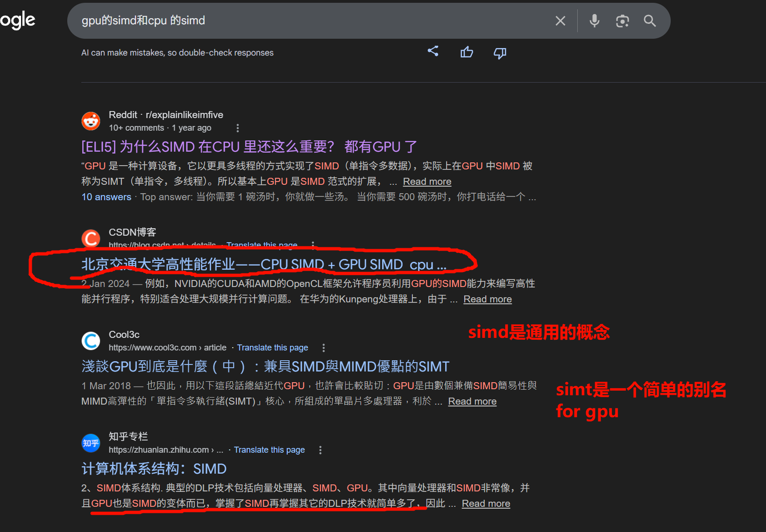Click the 10+ comments · 1 year ago text
The height and width of the screenshot is (532, 766).
pyautogui.click(x=160, y=128)
